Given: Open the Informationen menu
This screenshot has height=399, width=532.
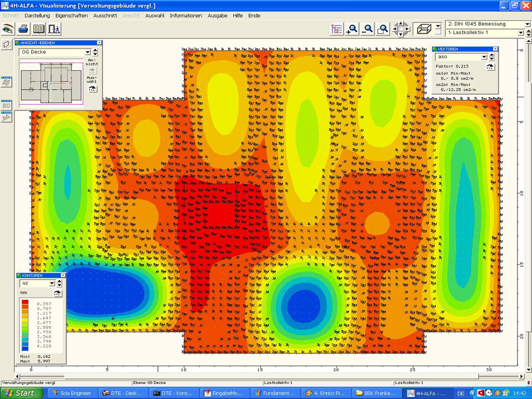Looking at the screenshot, I should coord(186,16).
